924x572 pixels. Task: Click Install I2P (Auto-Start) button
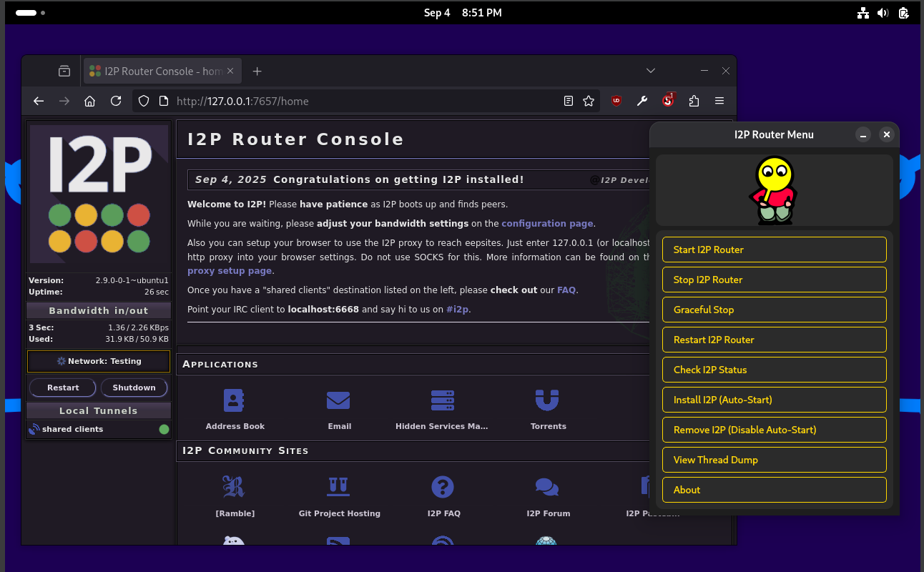[x=775, y=400]
